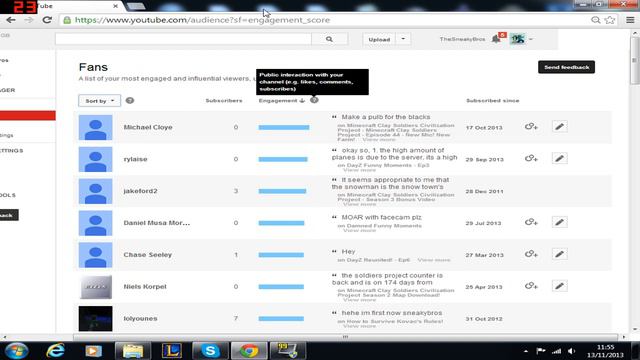Open notifications bell icon

(x=496, y=39)
